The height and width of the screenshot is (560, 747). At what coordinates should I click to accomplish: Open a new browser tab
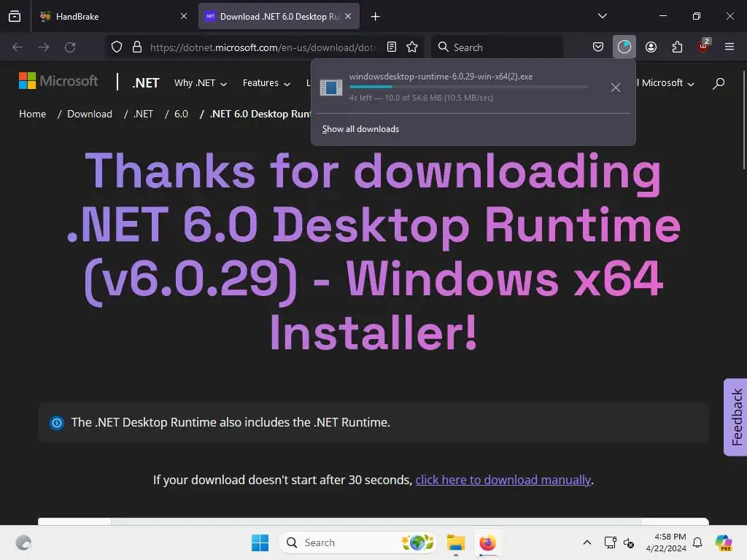pos(376,17)
